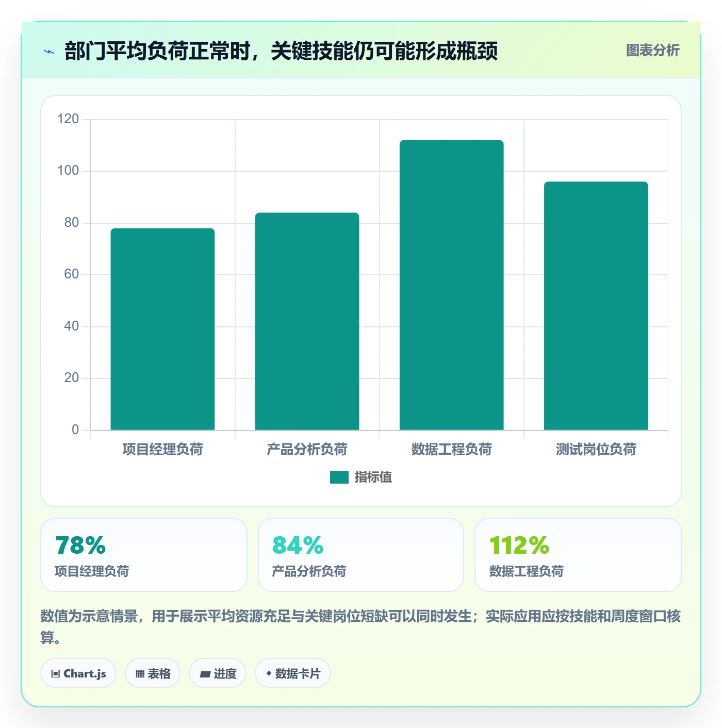Click the 60 y-axis value
This screenshot has width=722, height=728.
tap(72, 274)
